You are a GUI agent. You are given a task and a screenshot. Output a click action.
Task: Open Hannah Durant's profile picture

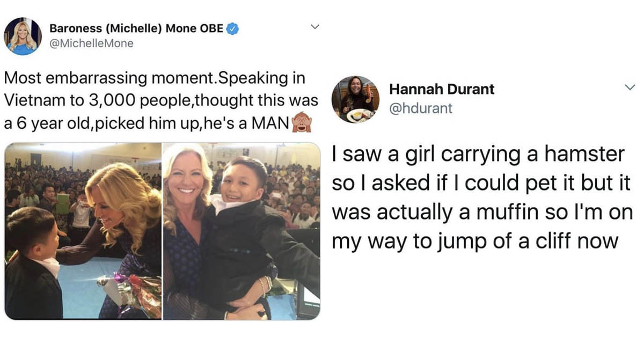click(355, 99)
